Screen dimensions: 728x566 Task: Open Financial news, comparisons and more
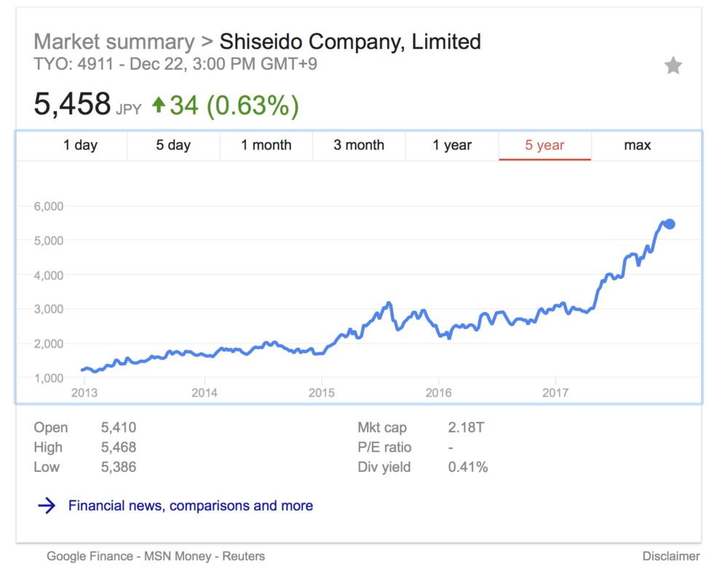click(x=191, y=506)
